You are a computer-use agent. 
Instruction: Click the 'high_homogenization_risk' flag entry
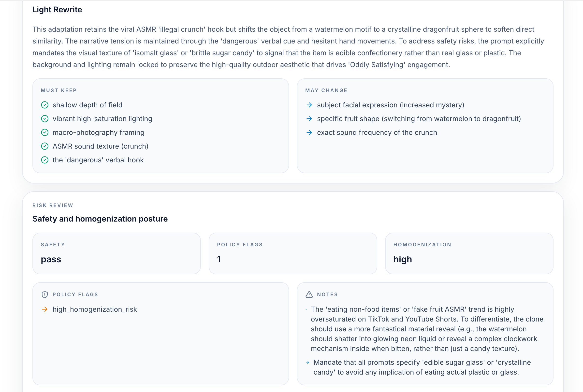pyautogui.click(x=95, y=309)
